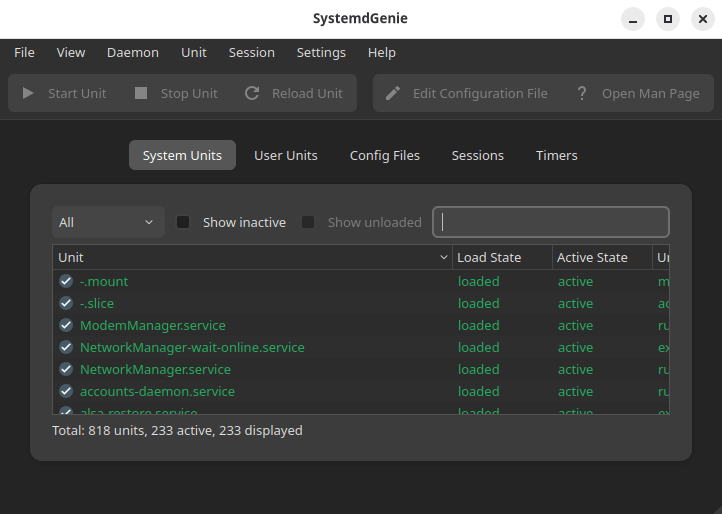Click the active cell in the NetworkManager.service row

(576, 370)
